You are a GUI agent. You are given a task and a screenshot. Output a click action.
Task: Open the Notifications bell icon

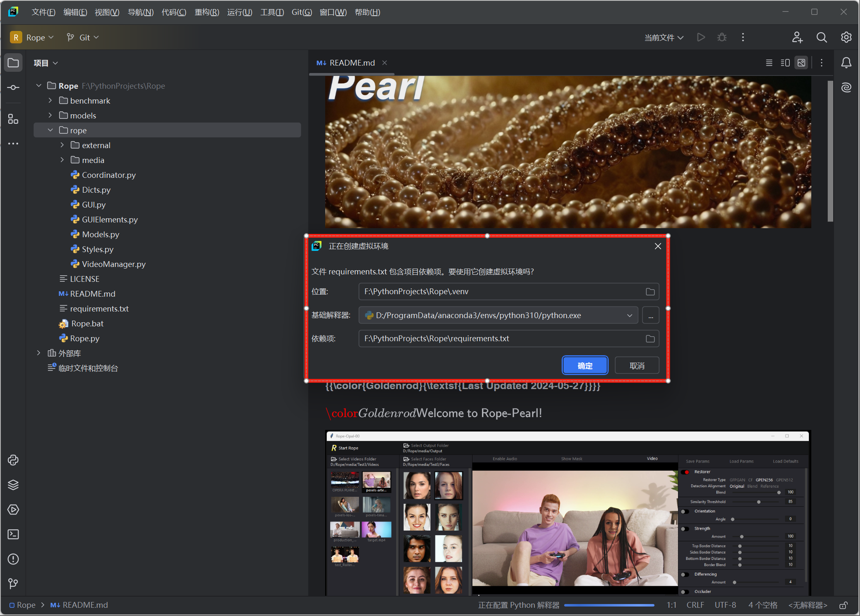tap(846, 63)
